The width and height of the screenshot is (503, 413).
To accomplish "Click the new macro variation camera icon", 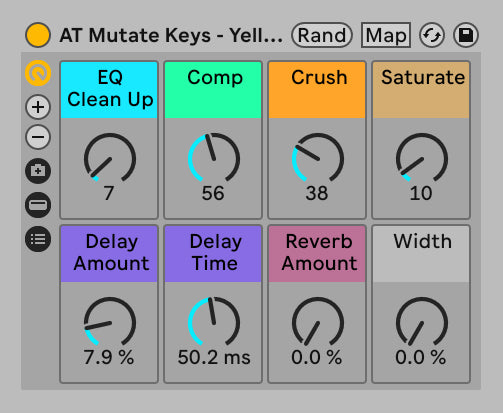I will click(x=38, y=171).
